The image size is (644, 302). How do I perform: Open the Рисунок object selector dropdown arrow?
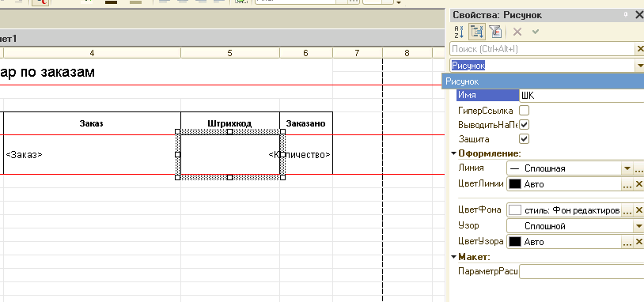pos(639,66)
